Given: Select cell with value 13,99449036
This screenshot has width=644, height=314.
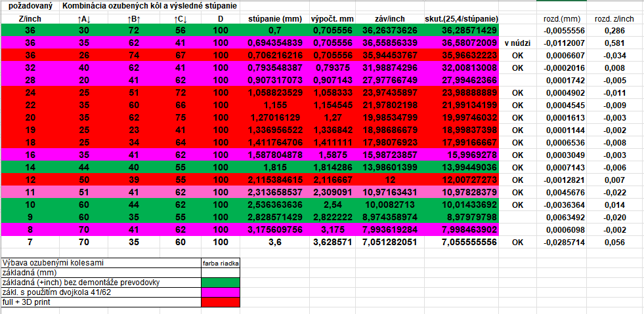Looking at the screenshot, I should [x=462, y=167].
